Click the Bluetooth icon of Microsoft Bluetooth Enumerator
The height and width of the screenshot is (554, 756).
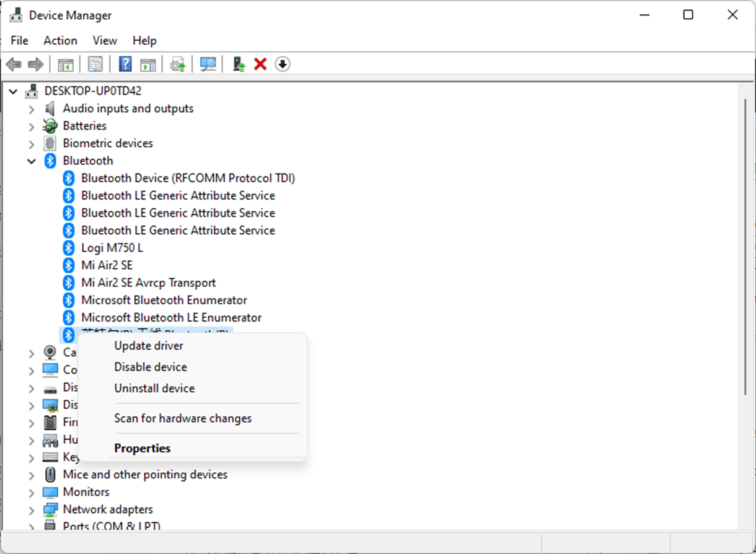(69, 300)
